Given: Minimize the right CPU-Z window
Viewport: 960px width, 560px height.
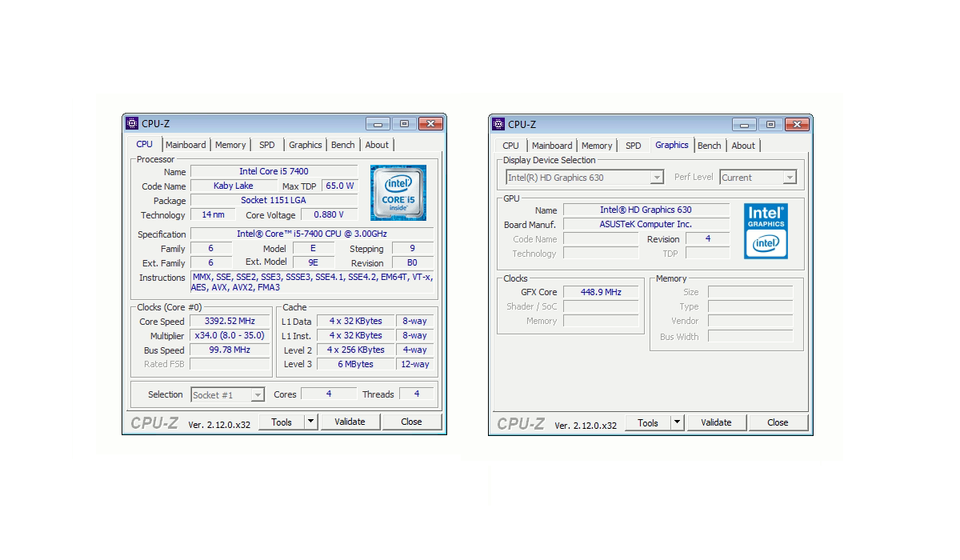Looking at the screenshot, I should tap(745, 125).
